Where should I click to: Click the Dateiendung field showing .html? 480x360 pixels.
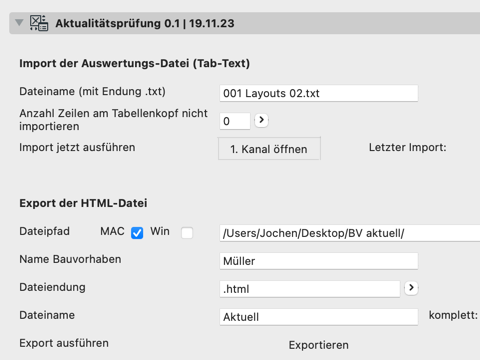point(310,289)
